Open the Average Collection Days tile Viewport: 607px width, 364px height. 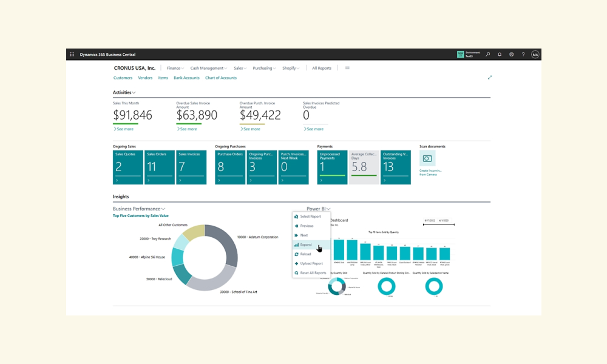point(364,167)
